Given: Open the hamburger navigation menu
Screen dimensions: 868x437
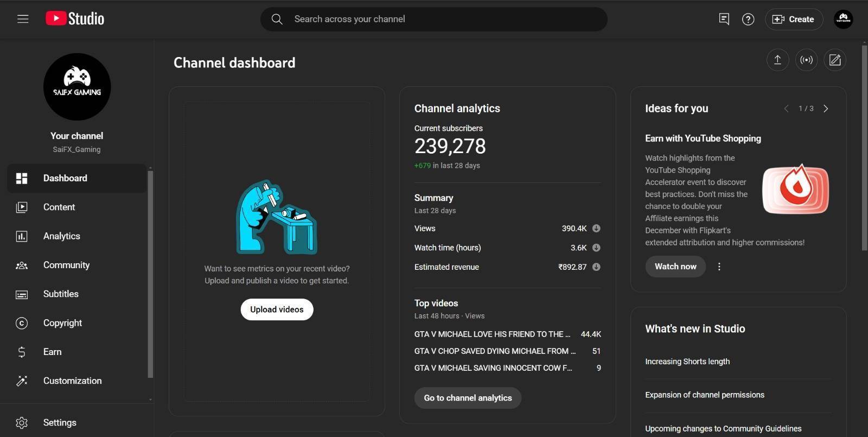Looking at the screenshot, I should 23,19.
